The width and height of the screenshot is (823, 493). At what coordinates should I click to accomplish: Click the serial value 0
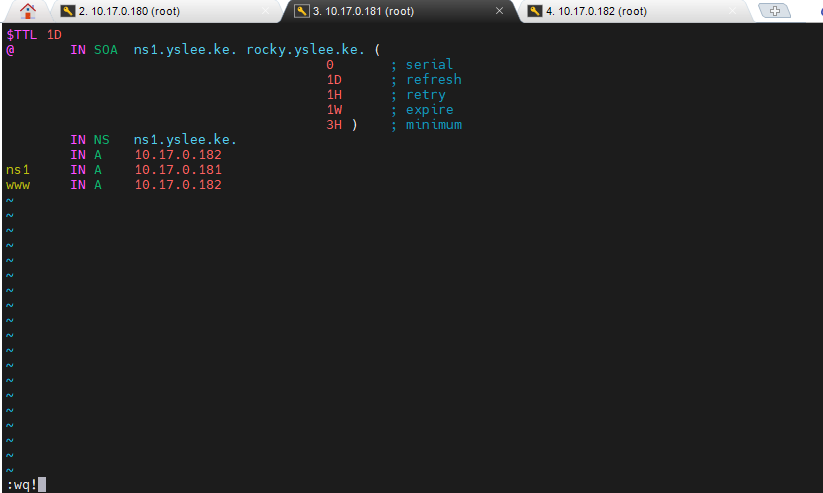pyautogui.click(x=330, y=65)
